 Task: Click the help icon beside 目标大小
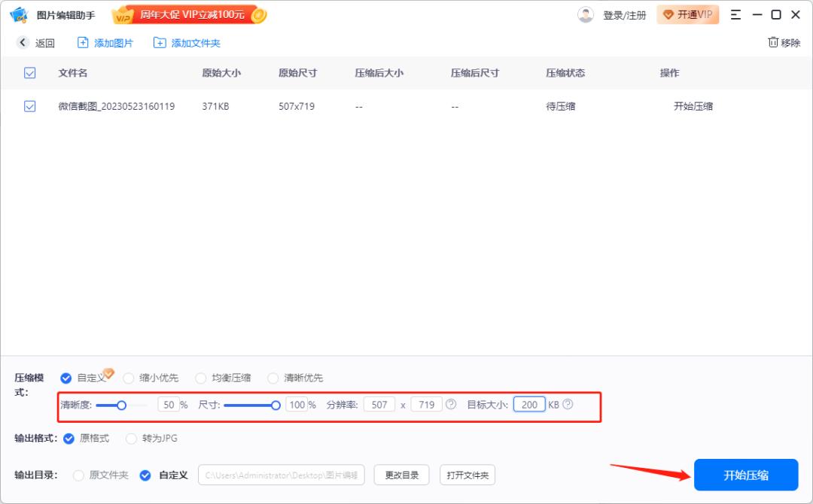tap(568, 404)
